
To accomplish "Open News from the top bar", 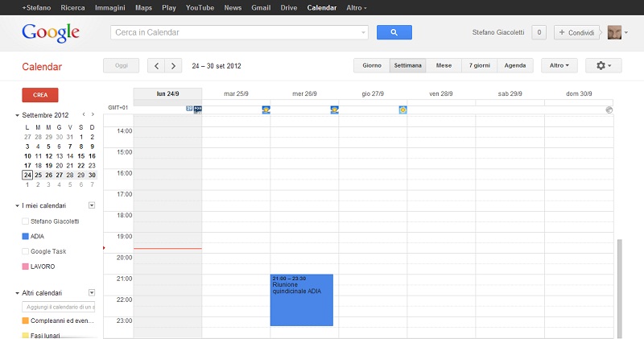I will [x=233, y=7].
